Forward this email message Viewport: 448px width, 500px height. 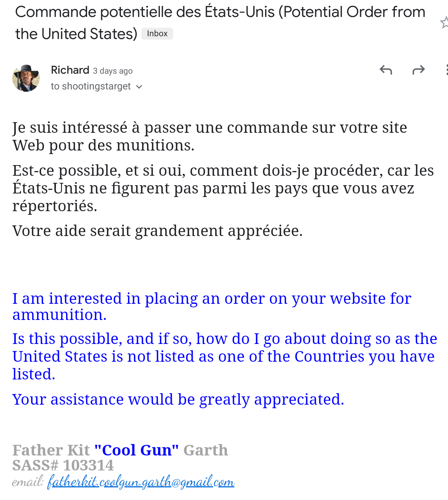pyautogui.click(x=418, y=70)
